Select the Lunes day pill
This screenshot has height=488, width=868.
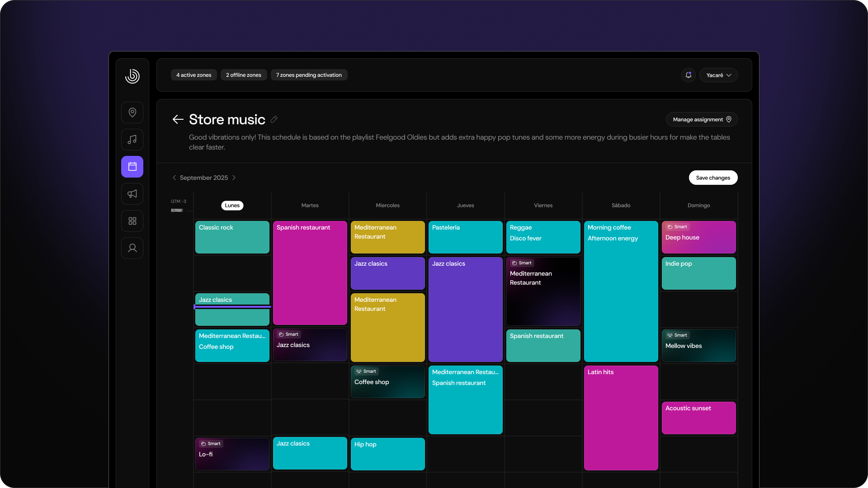pyautogui.click(x=232, y=205)
